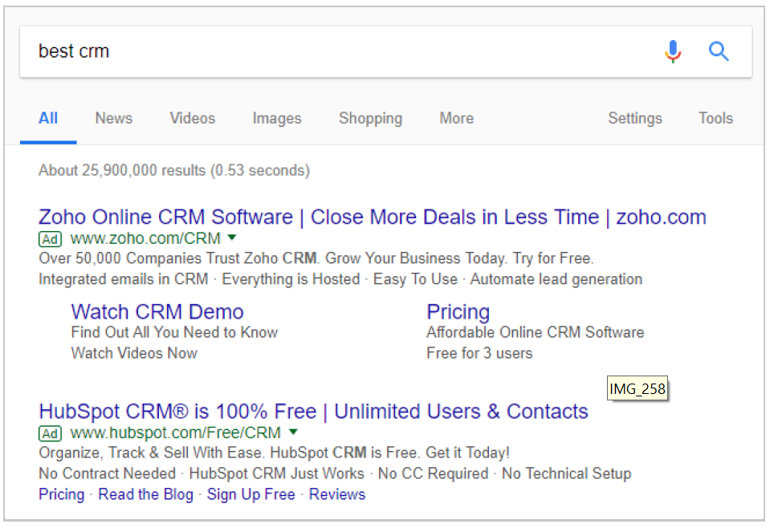Image resolution: width=774 pixels, height=532 pixels.
Task: Expand the arrow next to www.hubspot.com/Free/CRM
Action: (x=293, y=433)
